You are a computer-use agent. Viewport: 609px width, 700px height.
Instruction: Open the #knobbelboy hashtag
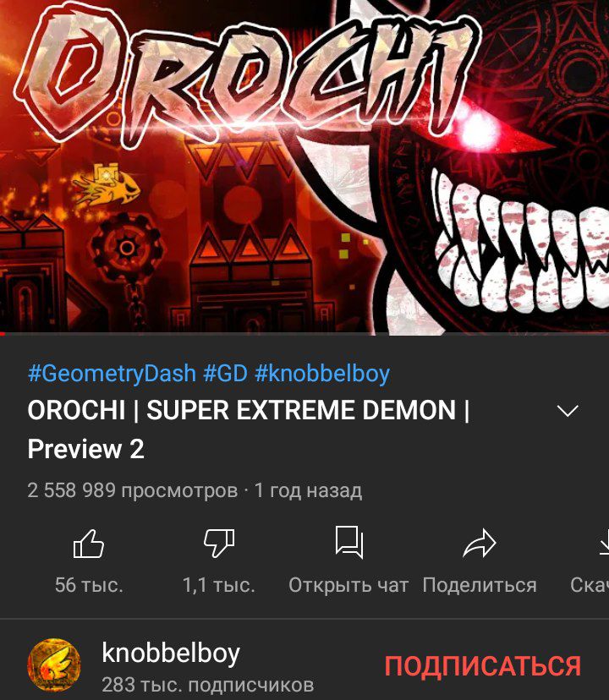322,373
